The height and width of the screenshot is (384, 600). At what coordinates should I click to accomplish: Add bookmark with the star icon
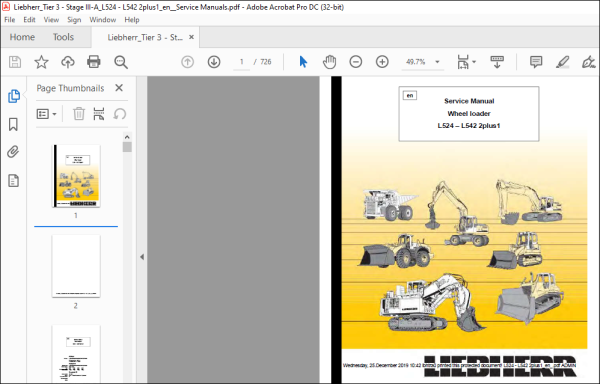click(x=41, y=62)
